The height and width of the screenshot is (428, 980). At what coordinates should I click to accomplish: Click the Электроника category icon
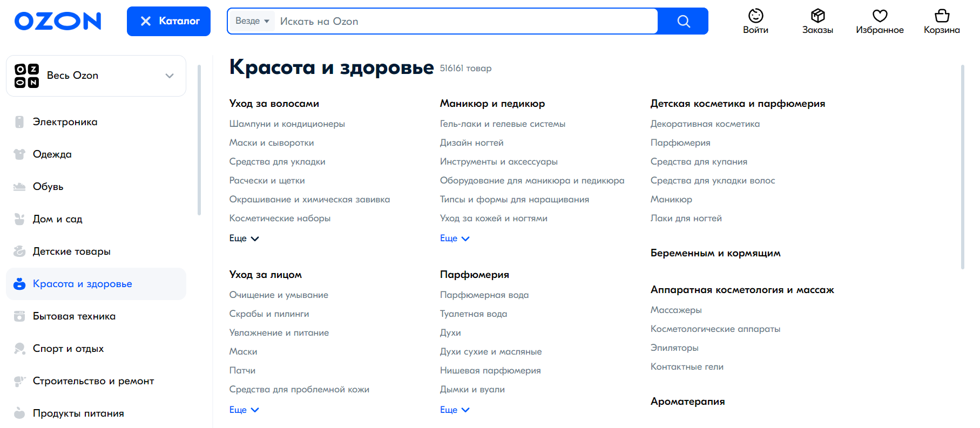pyautogui.click(x=19, y=122)
